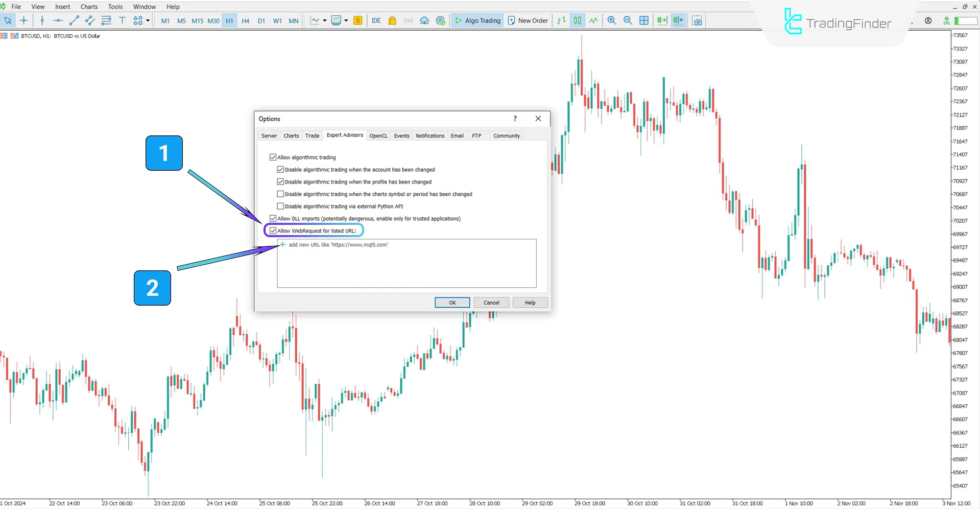Open MetaEditor via the IDE icon
The height and width of the screenshot is (509, 980).
(x=376, y=20)
